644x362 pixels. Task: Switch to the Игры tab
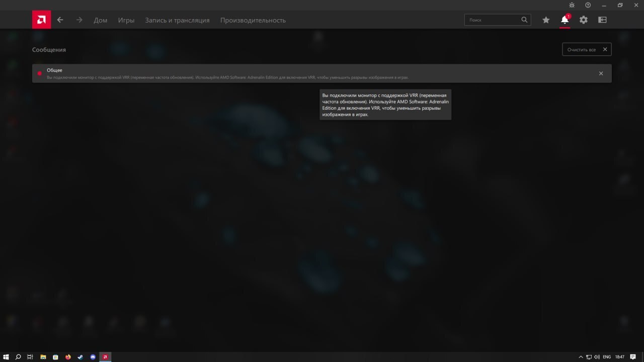126,20
